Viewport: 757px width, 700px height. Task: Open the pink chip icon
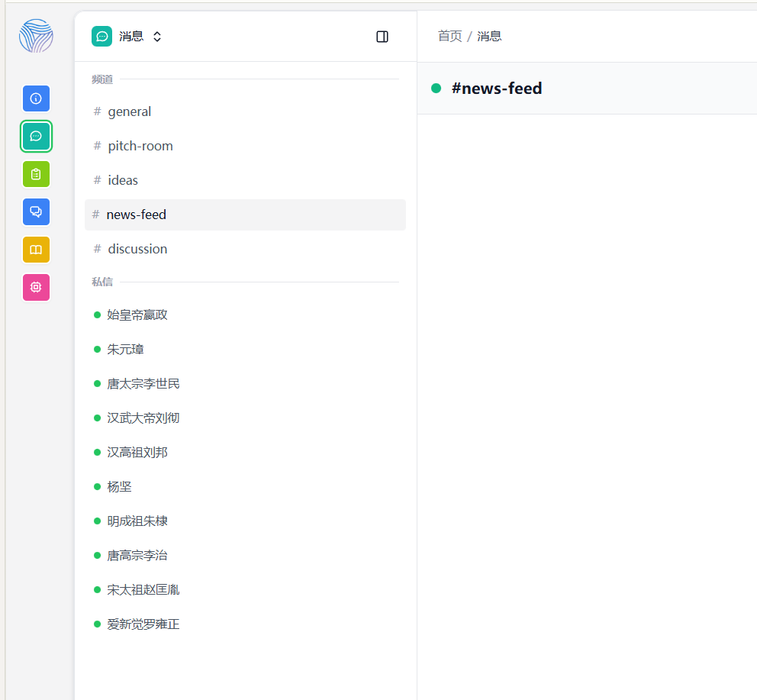pos(36,288)
